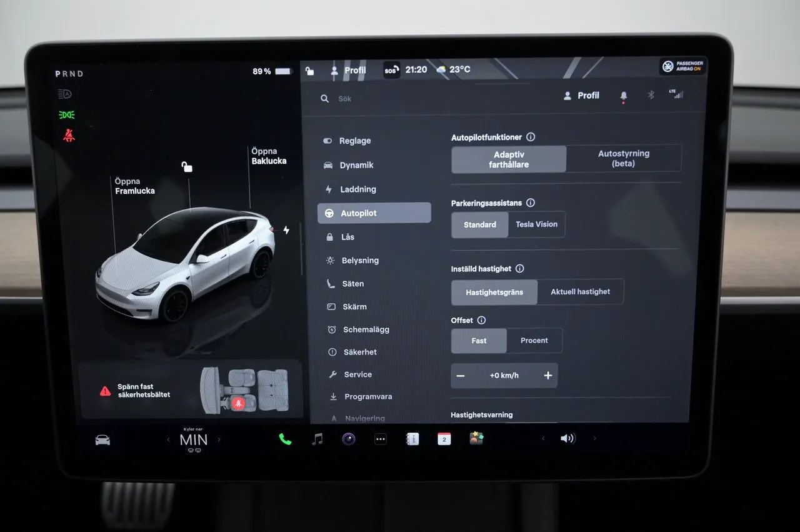Set Offset type to Fast
Image resolution: width=800 pixels, height=532 pixels.
(x=479, y=341)
